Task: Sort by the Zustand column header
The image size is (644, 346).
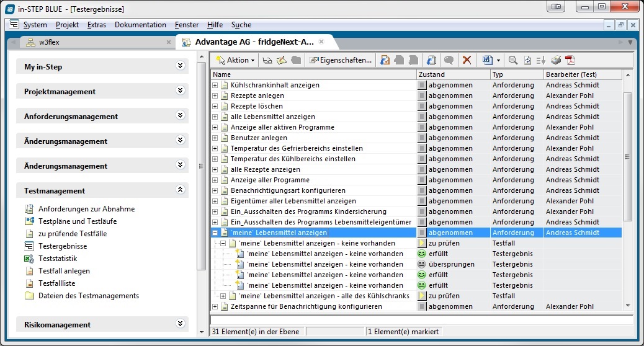Action: pos(452,74)
